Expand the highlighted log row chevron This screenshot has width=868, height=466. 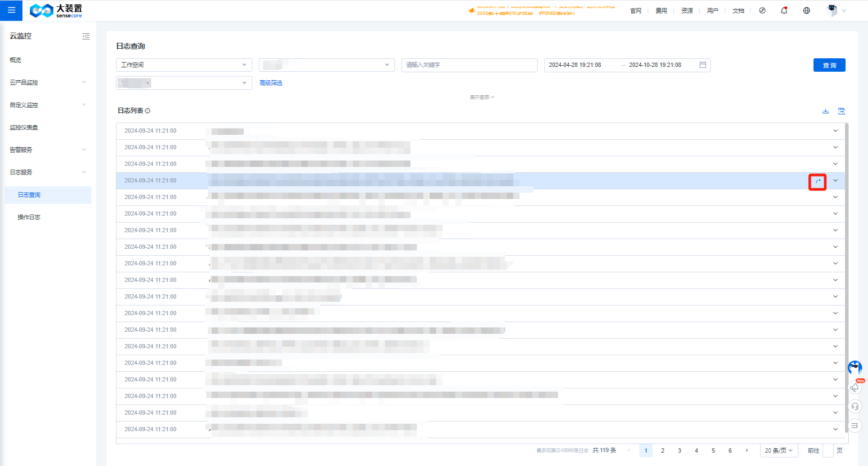[x=835, y=181]
